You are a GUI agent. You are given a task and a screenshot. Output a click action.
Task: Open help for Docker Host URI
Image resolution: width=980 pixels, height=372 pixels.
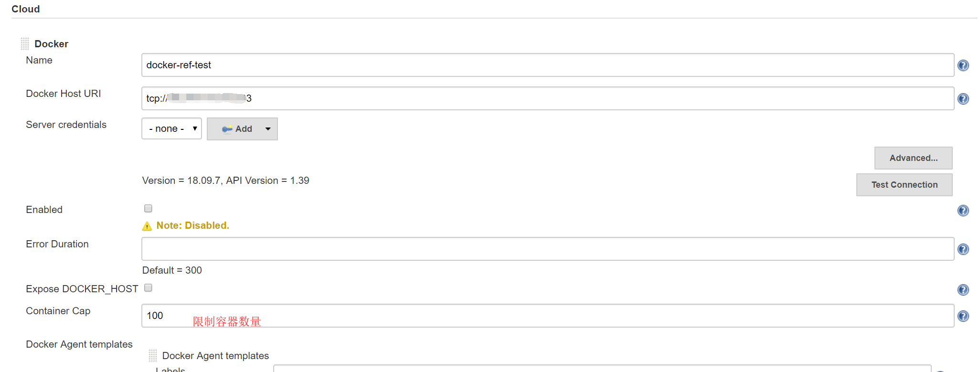click(963, 99)
